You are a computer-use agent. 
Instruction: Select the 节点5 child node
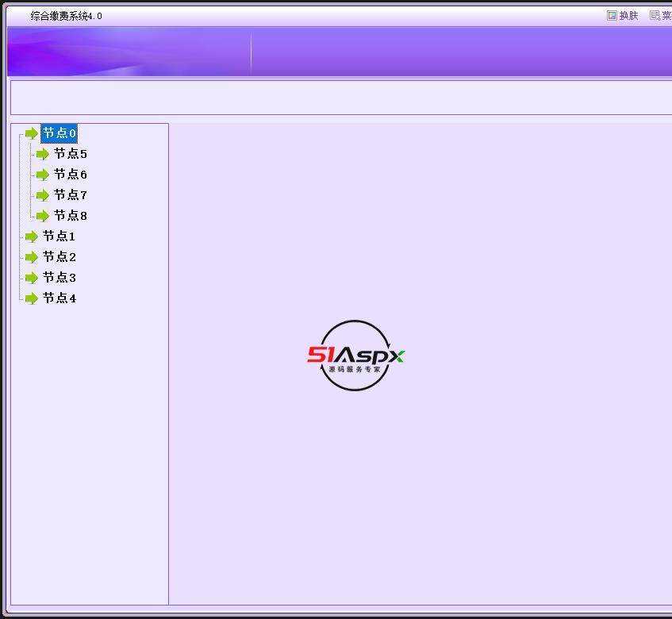pos(71,153)
